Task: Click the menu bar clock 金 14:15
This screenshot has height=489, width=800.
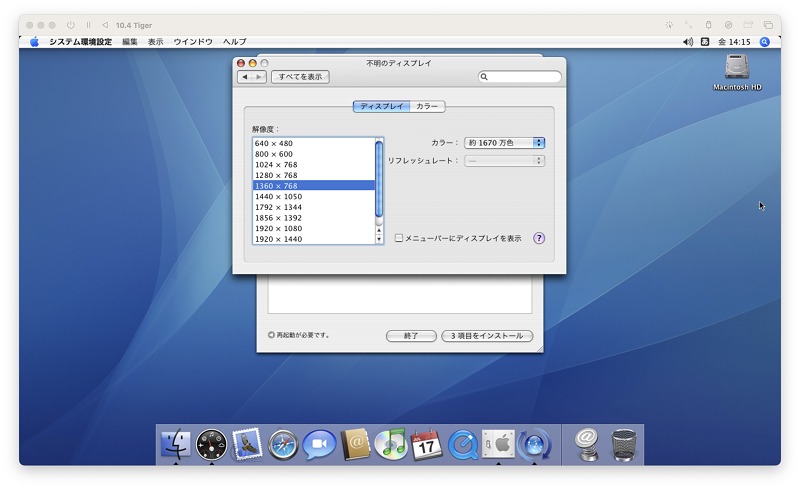Action: tap(734, 42)
